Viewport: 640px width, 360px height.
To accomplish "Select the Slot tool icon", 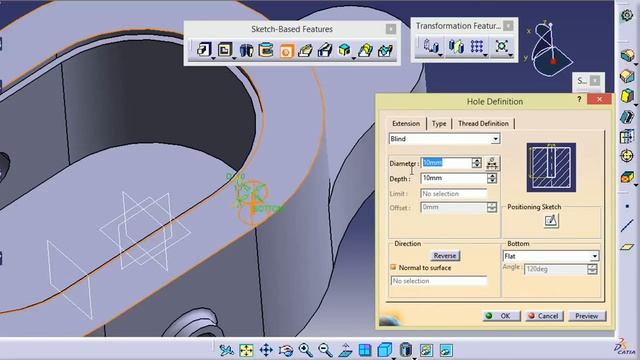I will click(325, 51).
